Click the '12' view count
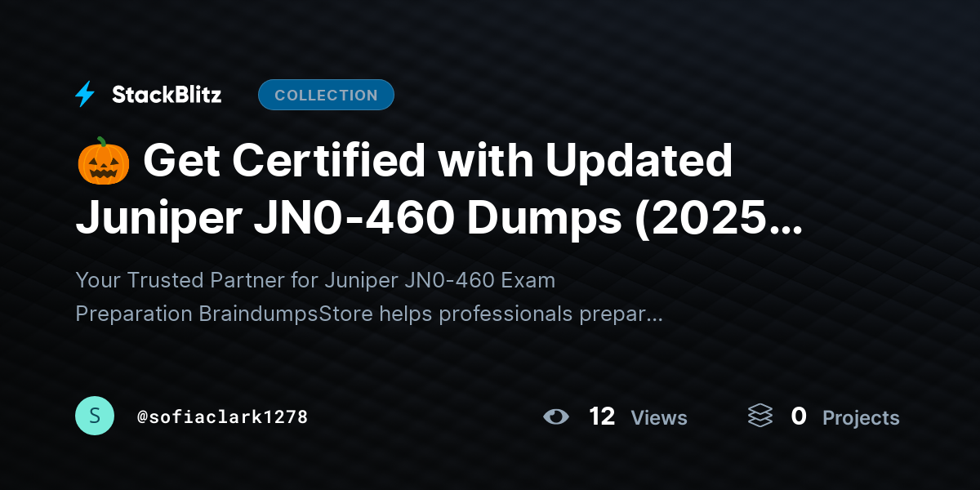The width and height of the screenshot is (980, 490). click(602, 416)
